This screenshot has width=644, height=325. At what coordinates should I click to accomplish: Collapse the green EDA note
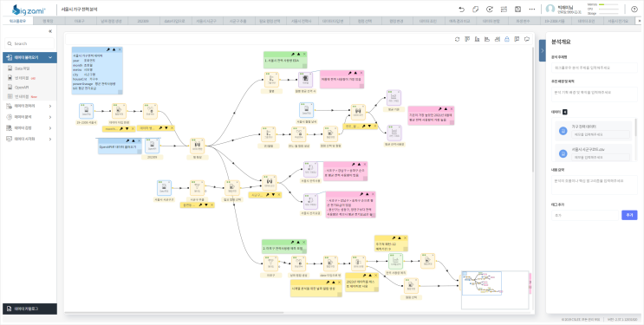tap(298, 54)
